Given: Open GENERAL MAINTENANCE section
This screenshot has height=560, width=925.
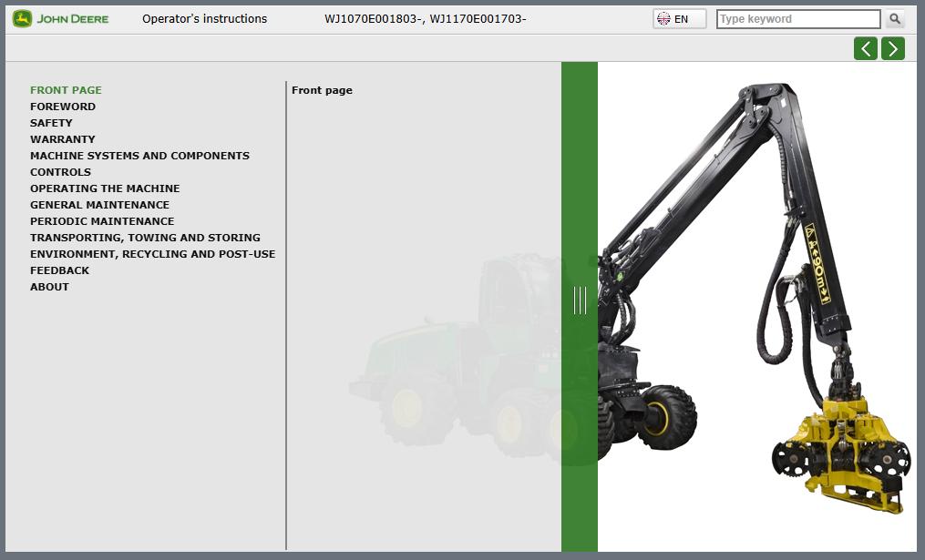Looking at the screenshot, I should click(99, 205).
